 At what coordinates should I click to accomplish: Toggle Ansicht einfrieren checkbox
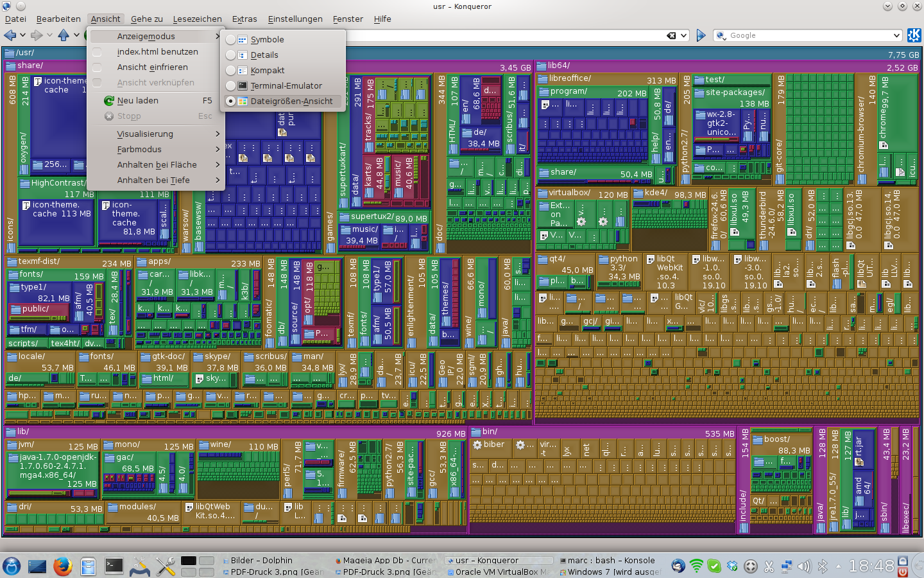tap(98, 67)
